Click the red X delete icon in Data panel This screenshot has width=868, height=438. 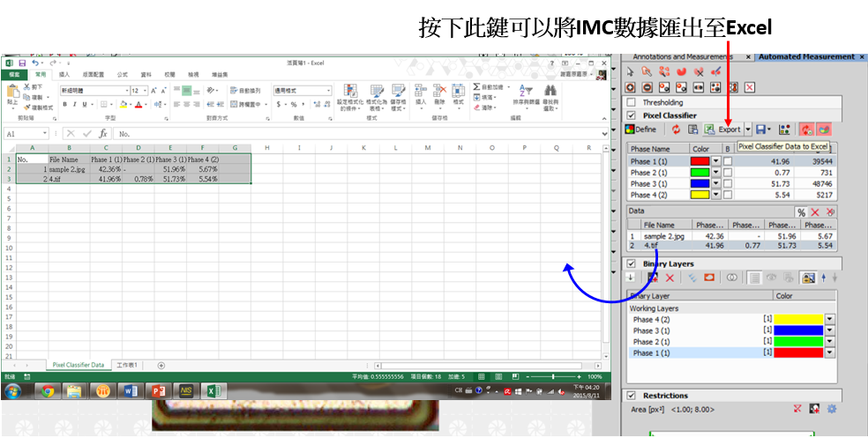(815, 212)
